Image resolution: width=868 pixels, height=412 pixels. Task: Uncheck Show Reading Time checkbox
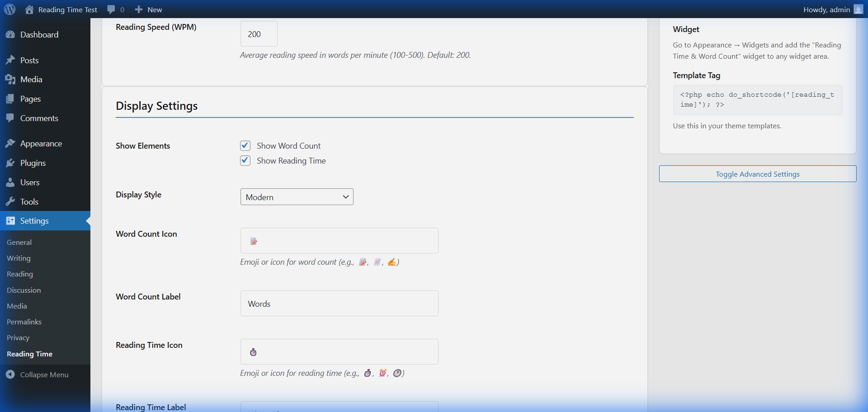click(x=245, y=160)
